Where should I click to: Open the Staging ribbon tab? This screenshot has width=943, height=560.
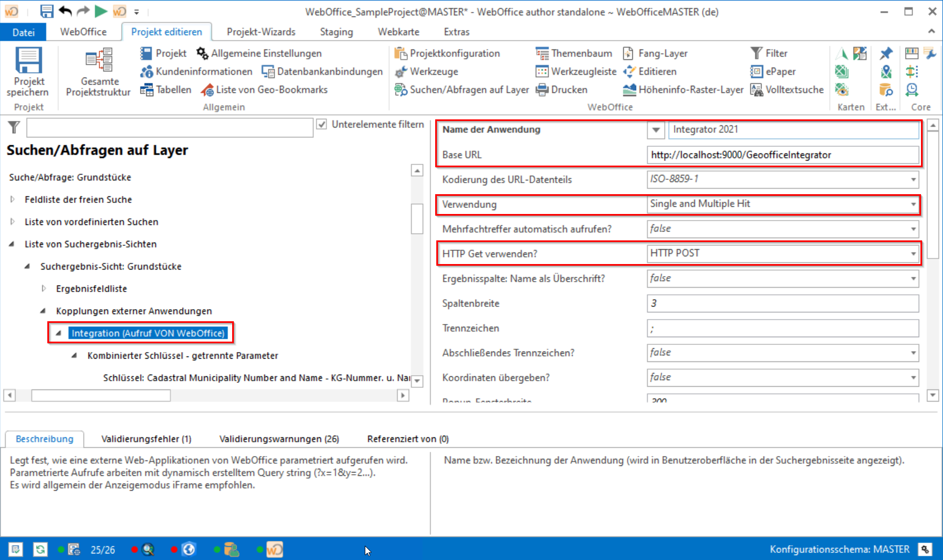[336, 31]
